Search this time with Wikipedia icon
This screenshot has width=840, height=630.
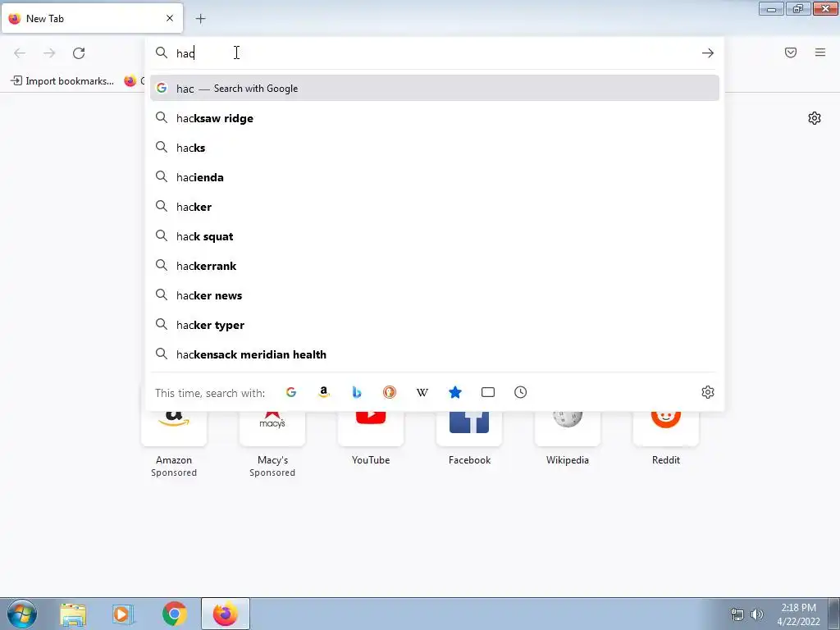point(422,392)
